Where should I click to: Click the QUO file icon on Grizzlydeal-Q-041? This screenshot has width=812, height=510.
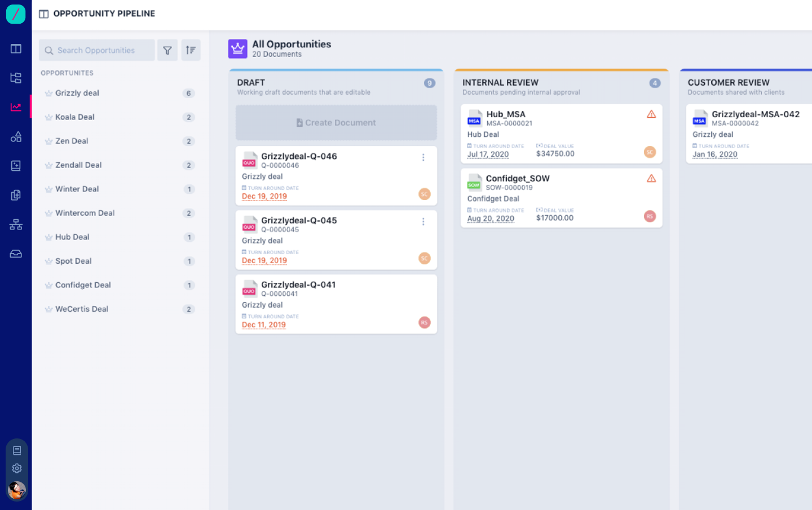tap(249, 289)
